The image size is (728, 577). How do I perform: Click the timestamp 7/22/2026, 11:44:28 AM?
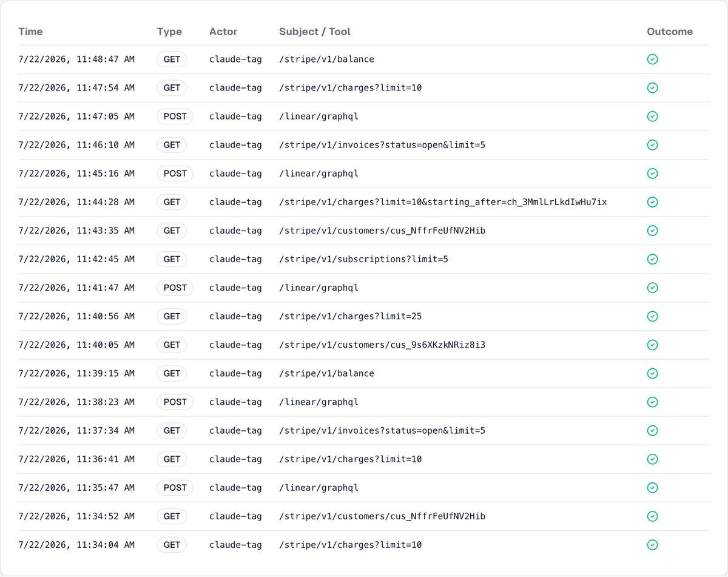[76, 202]
